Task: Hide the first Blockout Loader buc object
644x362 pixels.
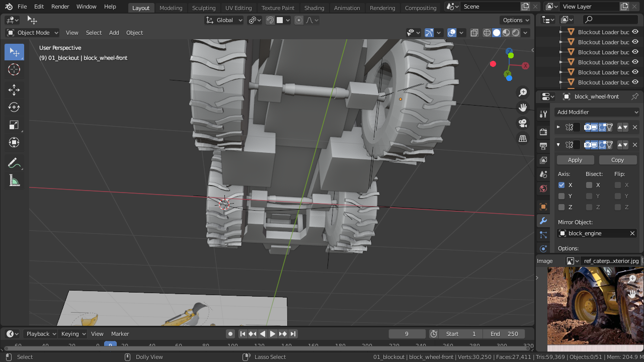Action: [x=635, y=32]
